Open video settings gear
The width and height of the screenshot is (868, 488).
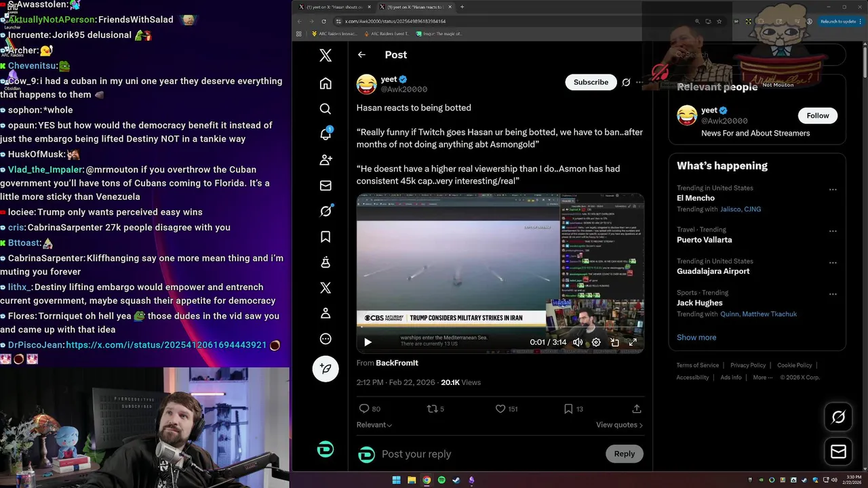tap(596, 342)
